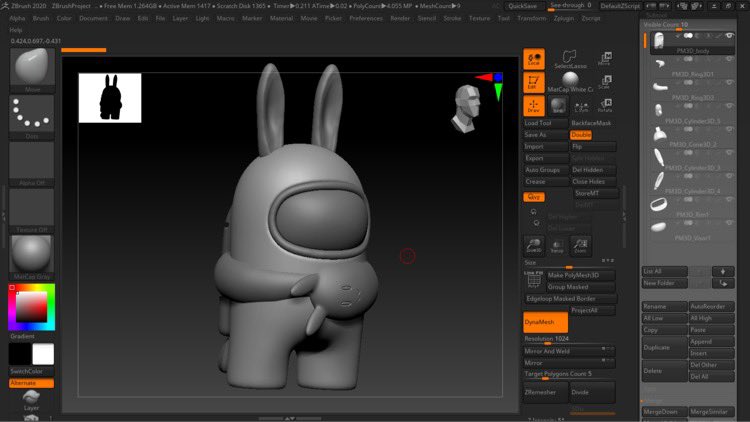Click inside the color picker square

(32, 306)
